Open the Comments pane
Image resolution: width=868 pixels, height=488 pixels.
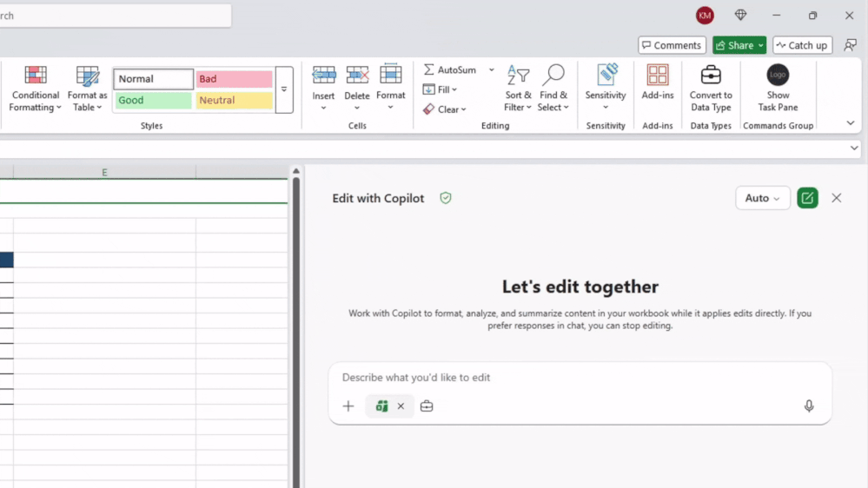(x=672, y=45)
